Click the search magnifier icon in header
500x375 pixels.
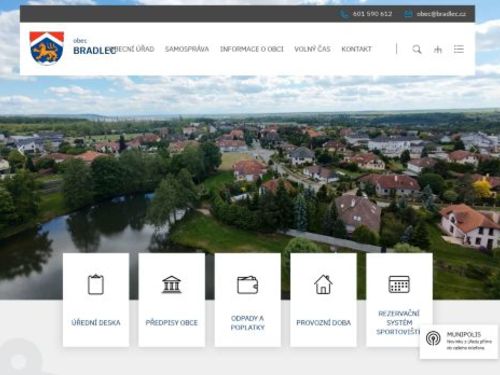click(417, 49)
